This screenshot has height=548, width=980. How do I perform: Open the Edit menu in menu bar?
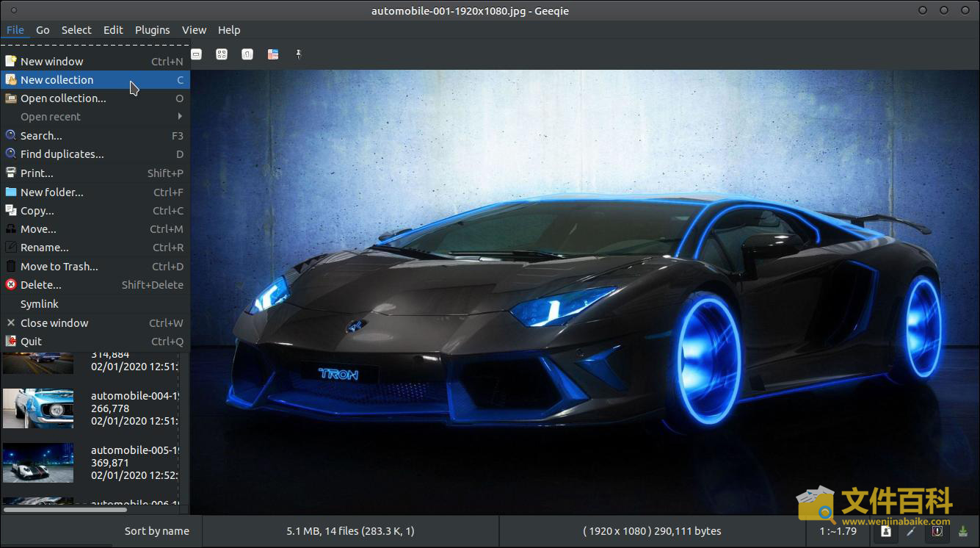coord(113,30)
